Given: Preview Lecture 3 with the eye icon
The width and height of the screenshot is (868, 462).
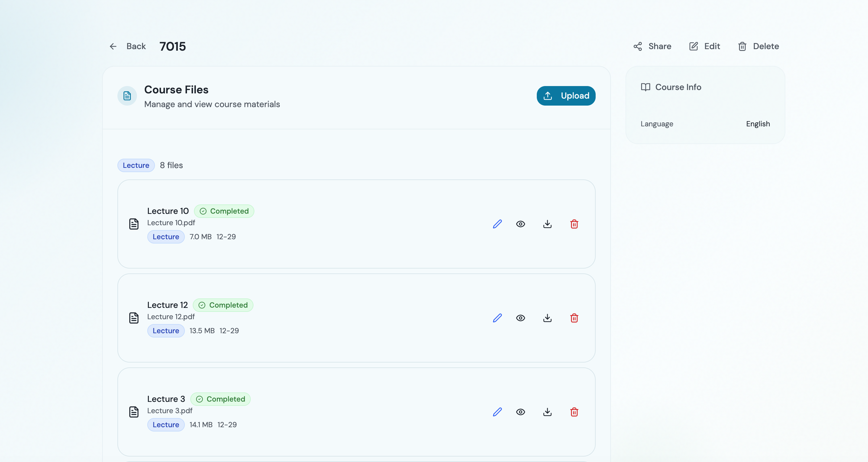Looking at the screenshot, I should point(521,412).
